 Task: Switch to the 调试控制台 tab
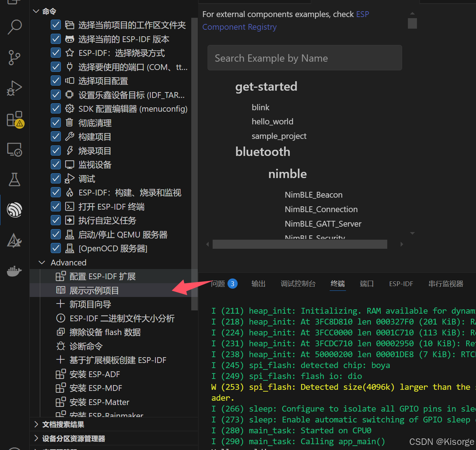pyautogui.click(x=298, y=284)
